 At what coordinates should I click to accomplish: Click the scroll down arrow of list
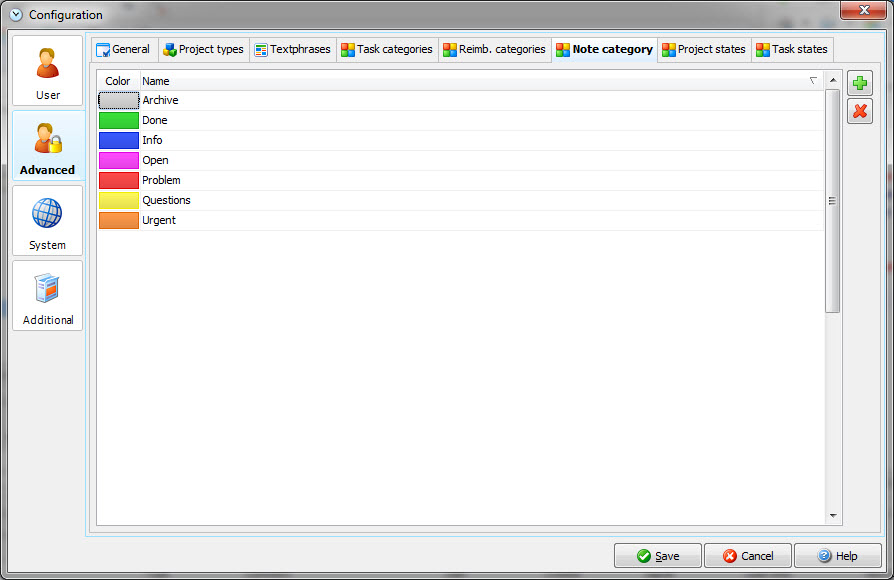click(833, 516)
